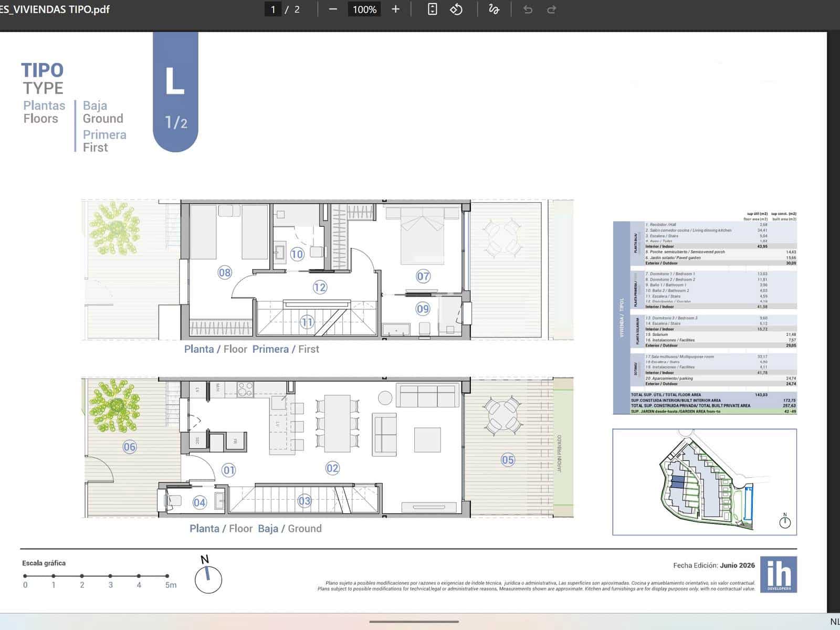Click the undo arrow icon
The image size is (840, 630).
[528, 9]
